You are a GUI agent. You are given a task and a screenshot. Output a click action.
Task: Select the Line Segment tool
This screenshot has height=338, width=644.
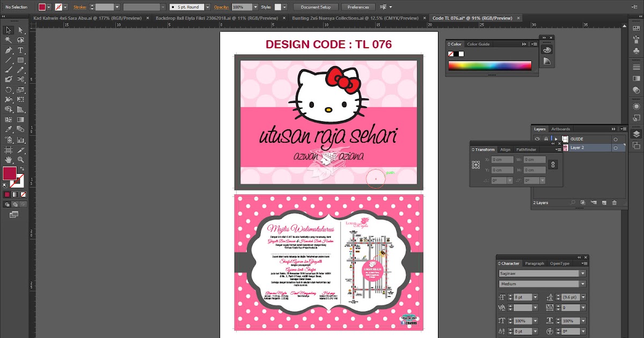(x=9, y=60)
